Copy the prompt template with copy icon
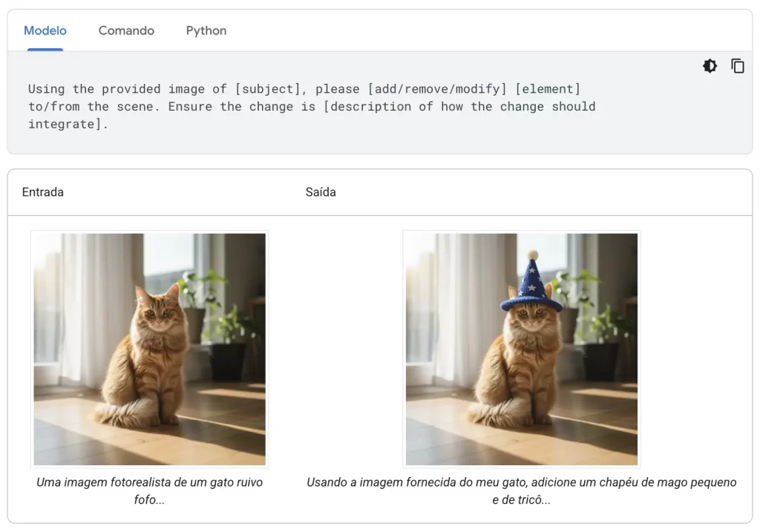This screenshot has width=760, height=532. 738,66
